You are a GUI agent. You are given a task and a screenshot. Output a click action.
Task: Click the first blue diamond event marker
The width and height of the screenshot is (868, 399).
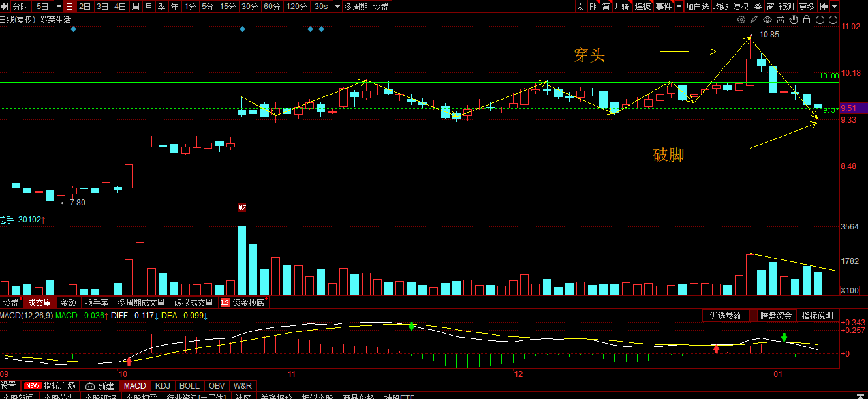[73, 29]
